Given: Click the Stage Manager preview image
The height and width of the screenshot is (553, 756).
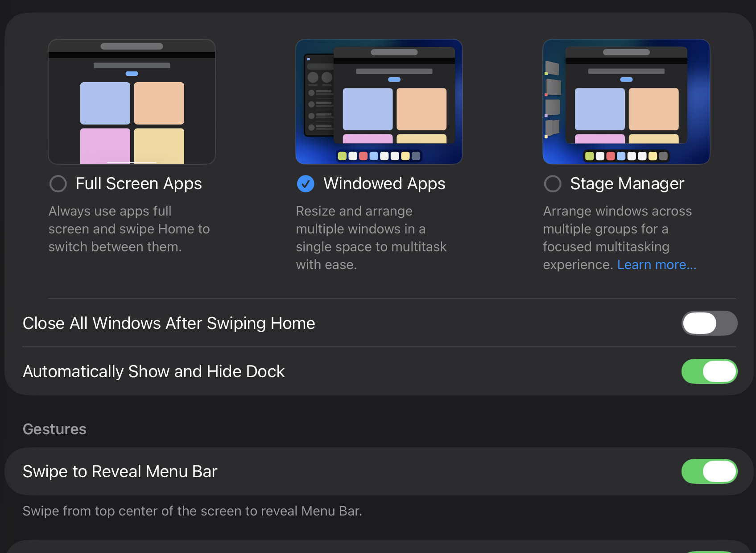Looking at the screenshot, I should [626, 102].
